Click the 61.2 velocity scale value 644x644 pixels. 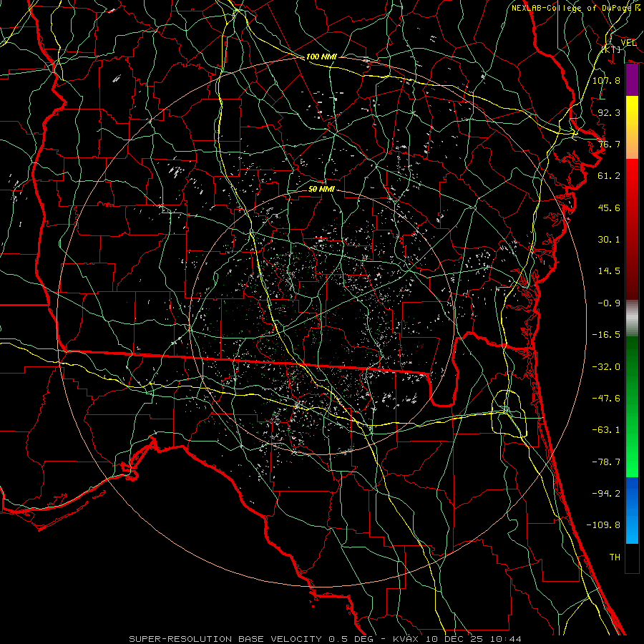click(609, 176)
